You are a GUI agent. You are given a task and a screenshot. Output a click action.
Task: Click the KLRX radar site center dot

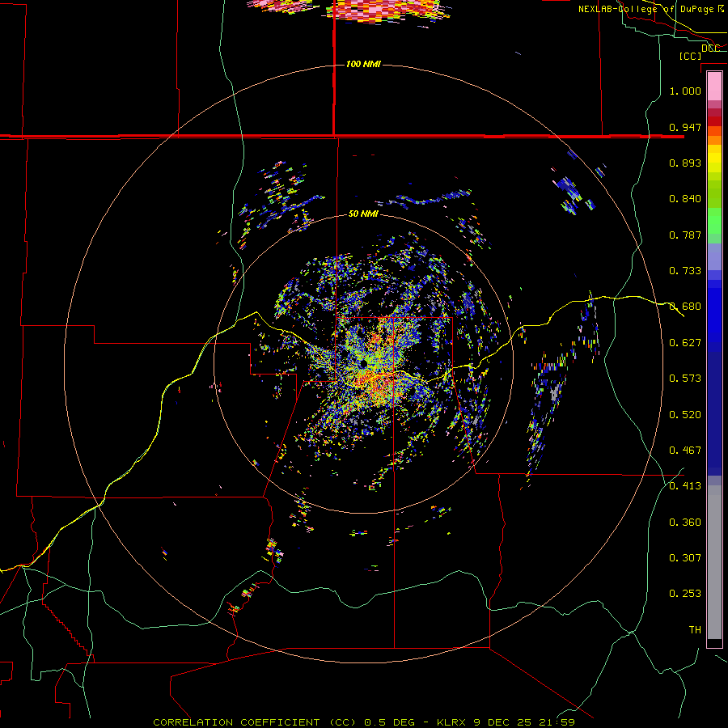pyautogui.click(x=363, y=363)
